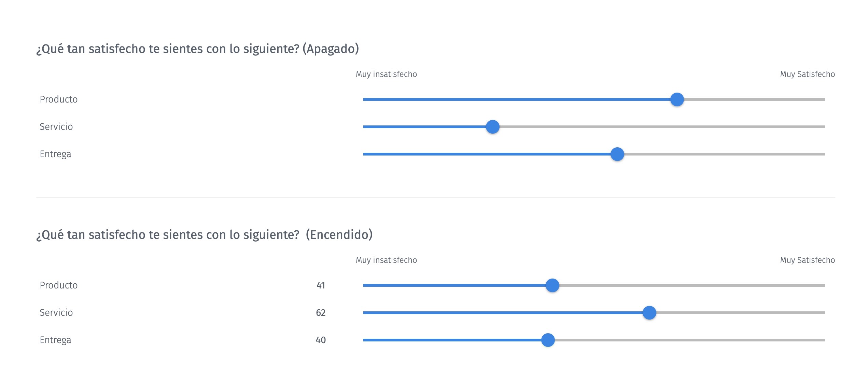868x378 pixels.
Task: Select the Servicio slider handle at value 62
Action: 649,312
